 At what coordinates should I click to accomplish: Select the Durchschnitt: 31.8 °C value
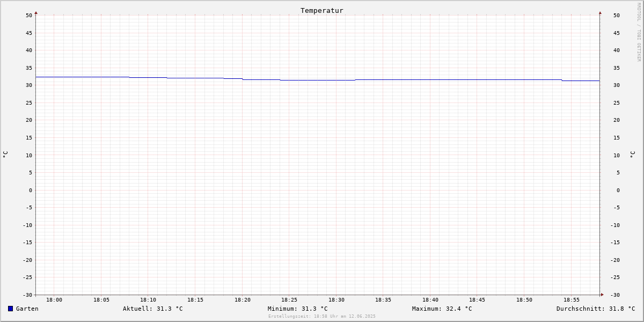[x=596, y=309]
